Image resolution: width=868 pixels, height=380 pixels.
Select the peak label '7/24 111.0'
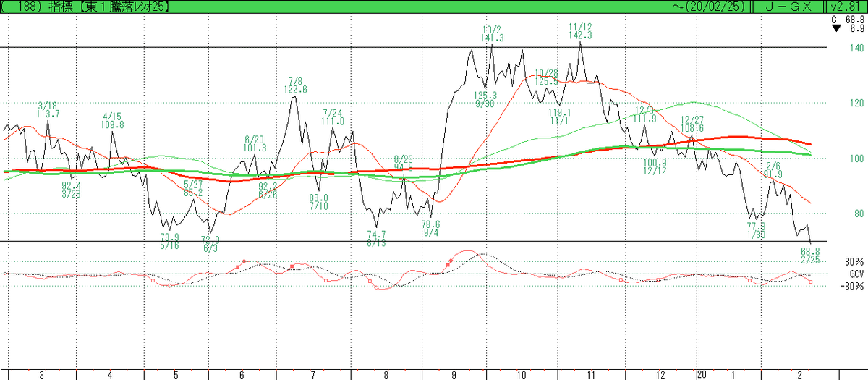pyautogui.click(x=332, y=117)
